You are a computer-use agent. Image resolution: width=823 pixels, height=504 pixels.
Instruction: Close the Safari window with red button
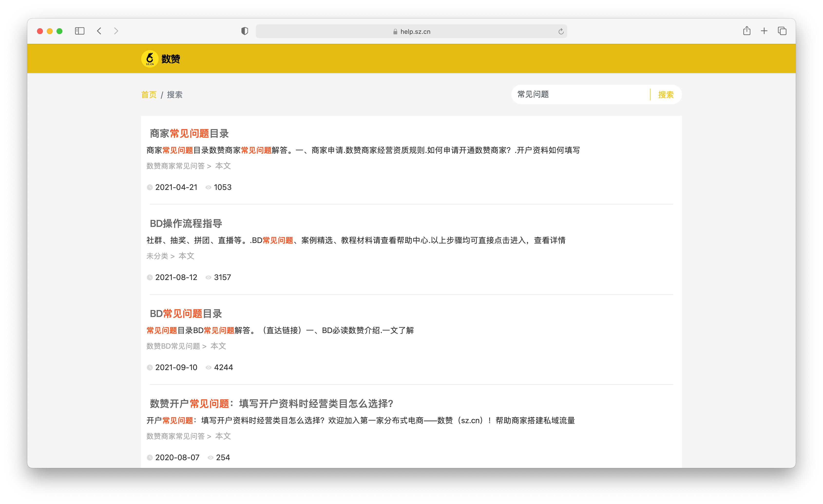coord(40,31)
